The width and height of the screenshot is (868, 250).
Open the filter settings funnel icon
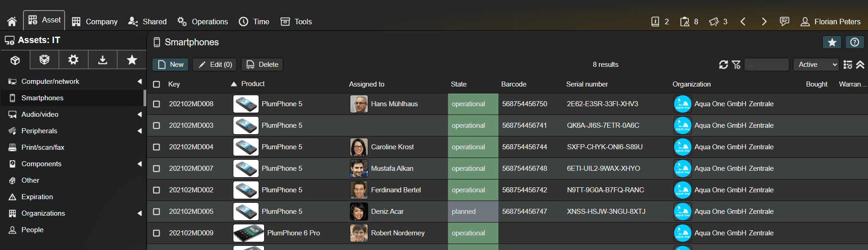[x=736, y=65]
